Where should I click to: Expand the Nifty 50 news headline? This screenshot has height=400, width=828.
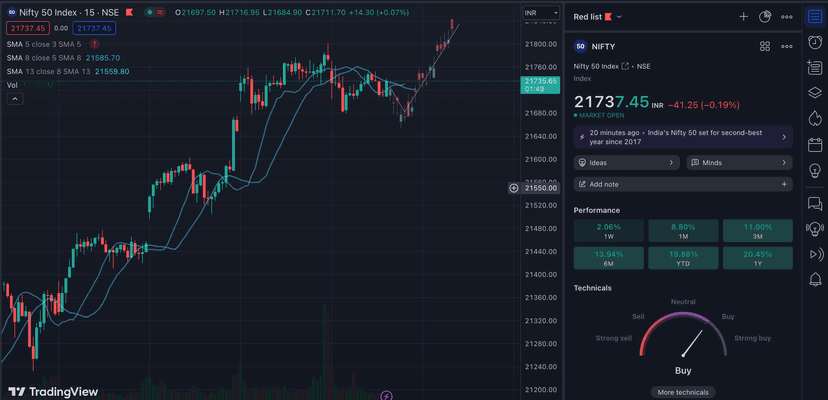683,137
